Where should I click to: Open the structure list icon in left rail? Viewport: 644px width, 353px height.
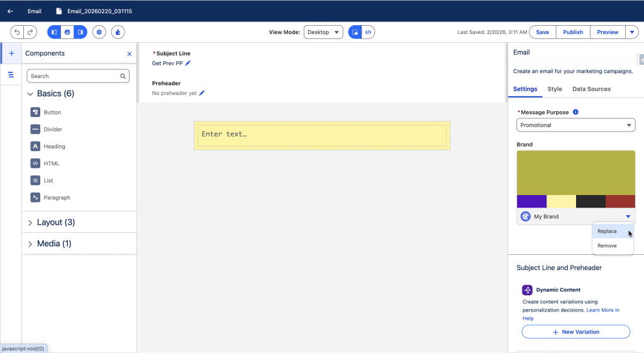point(11,75)
